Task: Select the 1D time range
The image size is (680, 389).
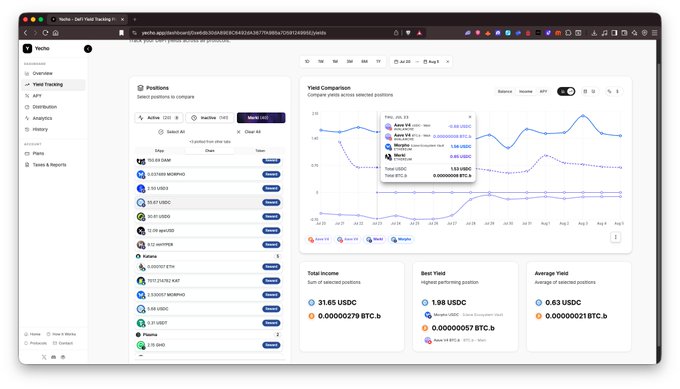Action: (307, 62)
